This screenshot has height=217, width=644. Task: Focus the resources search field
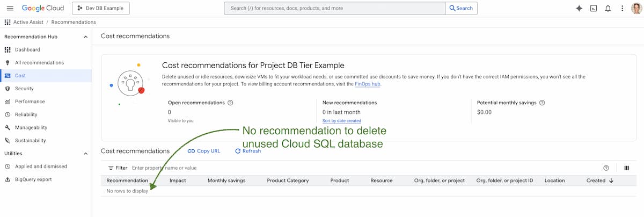click(x=335, y=8)
